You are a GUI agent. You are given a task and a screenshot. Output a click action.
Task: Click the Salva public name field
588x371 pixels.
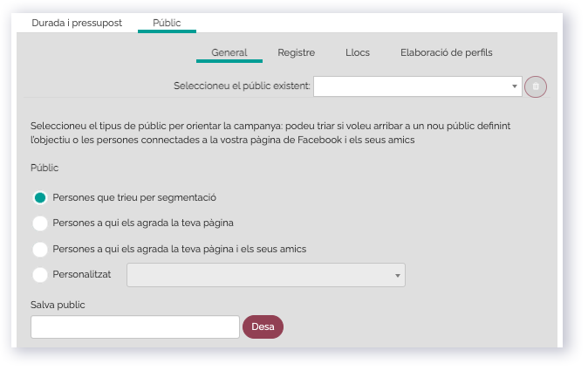[x=135, y=326]
